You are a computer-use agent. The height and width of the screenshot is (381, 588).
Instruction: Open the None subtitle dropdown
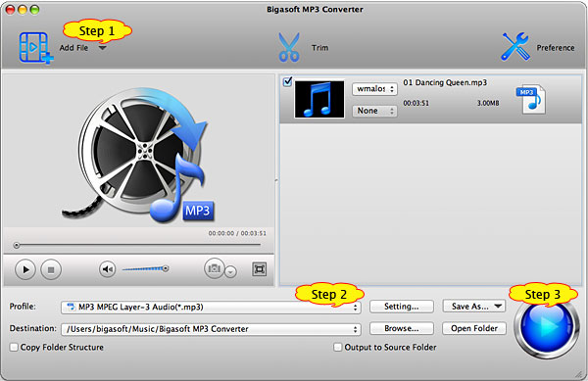tap(374, 111)
